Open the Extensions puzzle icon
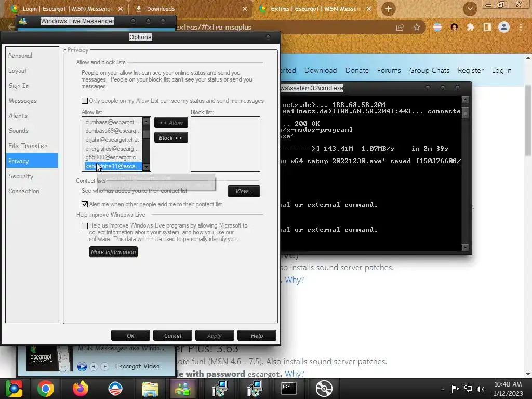This screenshot has width=532, height=399. (x=470, y=27)
